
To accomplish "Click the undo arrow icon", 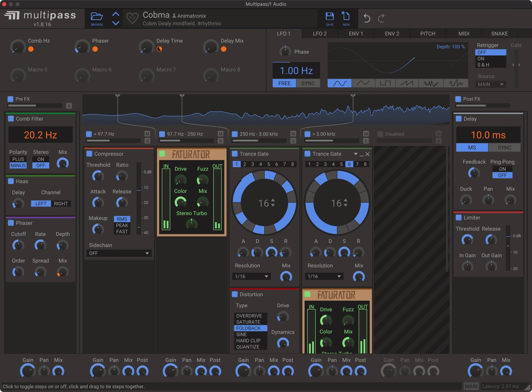I will [x=367, y=18].
